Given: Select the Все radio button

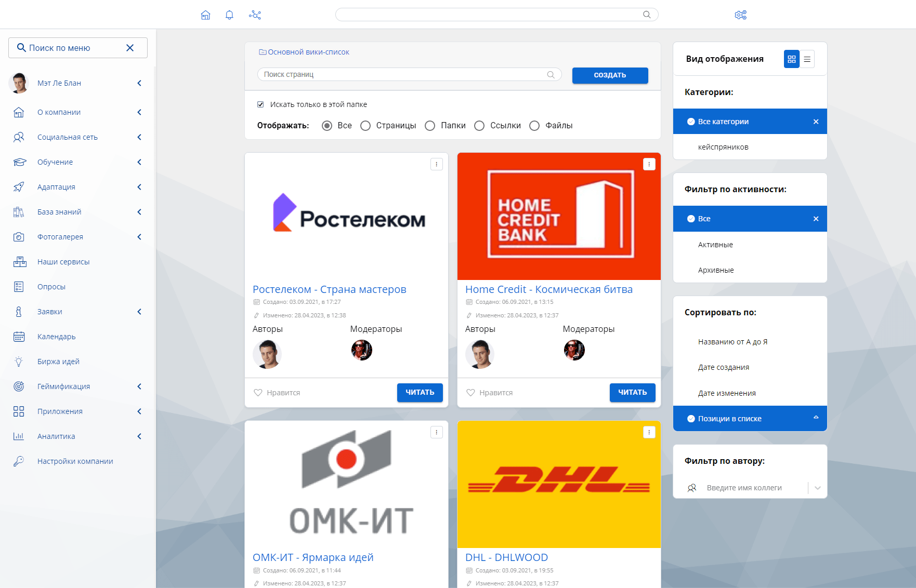Looking at the screenshot, I should point(327,126).
